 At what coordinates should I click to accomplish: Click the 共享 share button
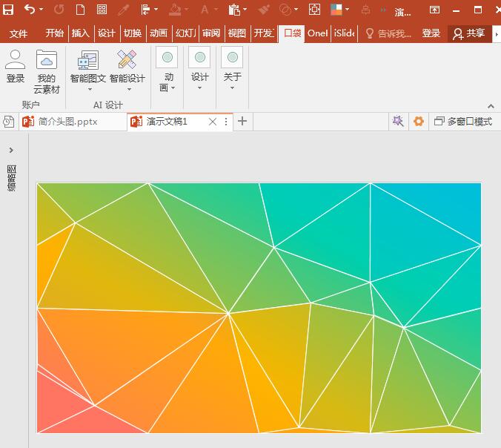pos(468,33)
